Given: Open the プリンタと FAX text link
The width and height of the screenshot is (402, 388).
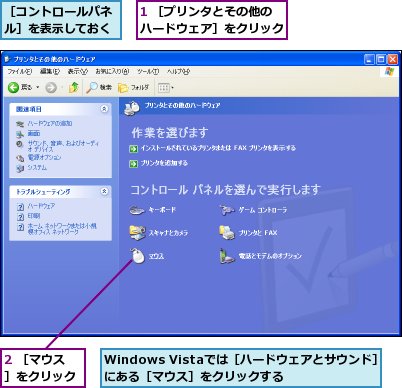Looking at the screenshot, I should pos(258,233).
